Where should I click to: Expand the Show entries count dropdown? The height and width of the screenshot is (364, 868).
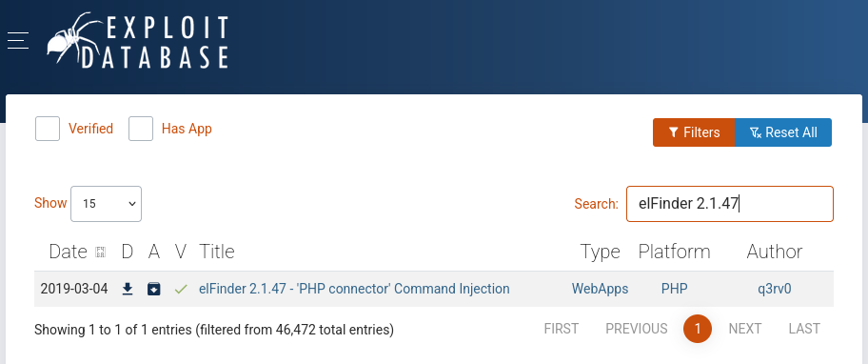[x=106, y=204]
